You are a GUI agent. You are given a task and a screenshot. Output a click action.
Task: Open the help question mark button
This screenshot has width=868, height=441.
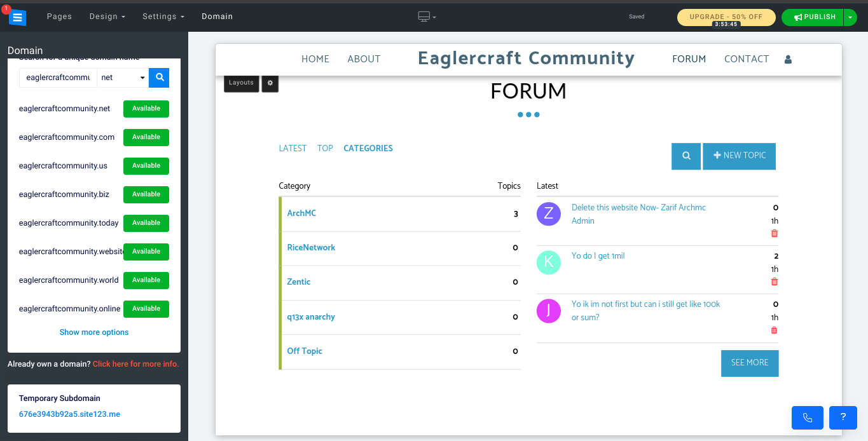(843, 417)
